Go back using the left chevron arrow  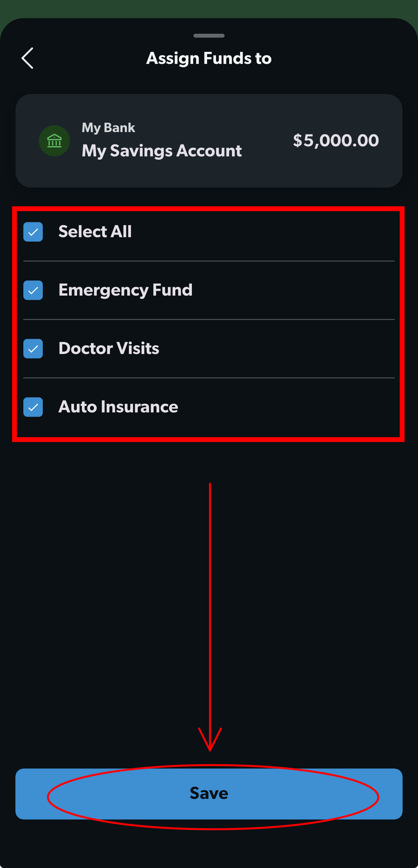(x=27, y=58)
